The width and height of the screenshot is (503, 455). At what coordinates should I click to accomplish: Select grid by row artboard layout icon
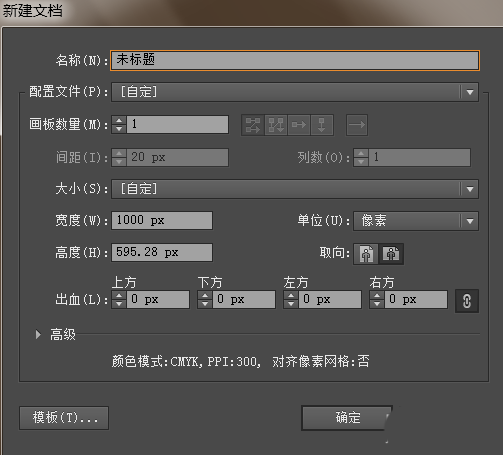[x=253, y=125]
